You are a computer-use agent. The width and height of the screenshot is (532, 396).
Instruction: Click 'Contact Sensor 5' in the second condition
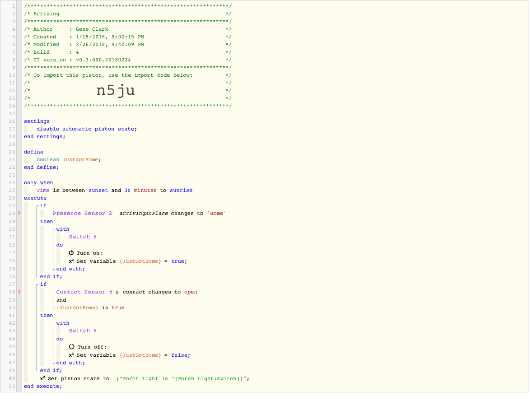click(x=84, y=292)
